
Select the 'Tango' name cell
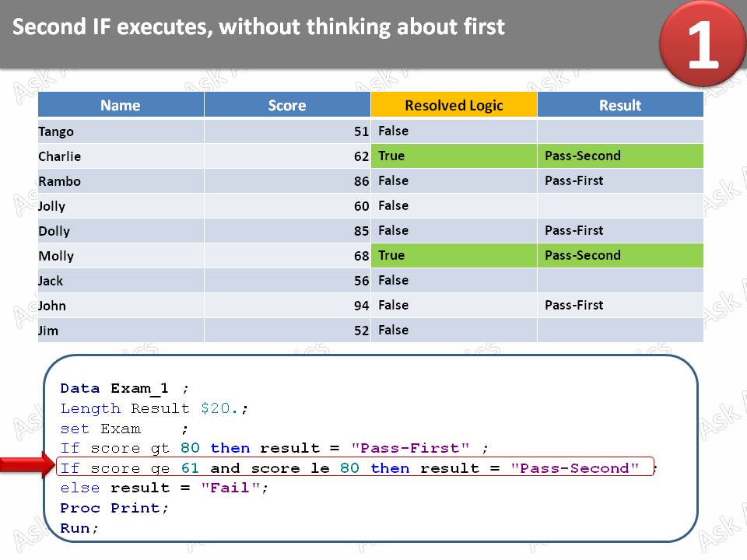pyautogui.click(x=121, y=131)
